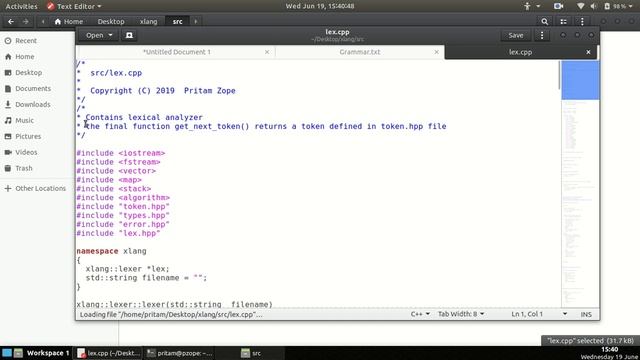Screen dimensions: 640x360
Task: Click the show desktop icon in taskbar
Action: 7,353
